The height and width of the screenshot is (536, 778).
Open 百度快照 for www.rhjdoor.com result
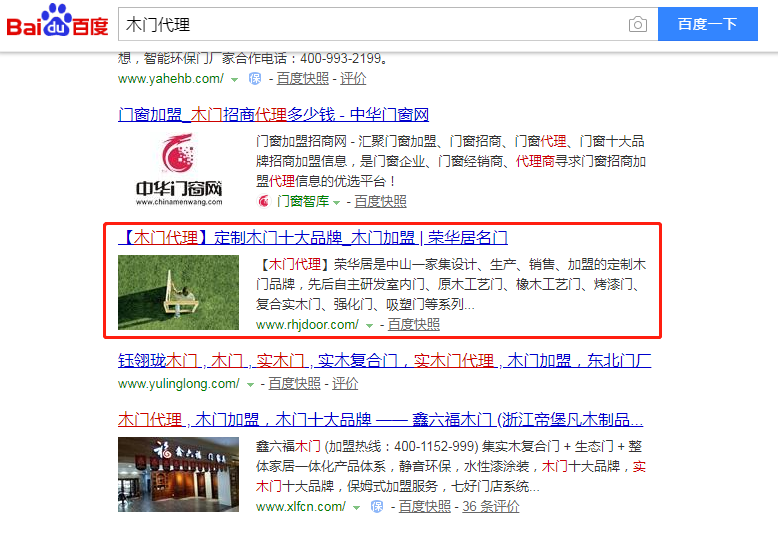click(414, 325)
